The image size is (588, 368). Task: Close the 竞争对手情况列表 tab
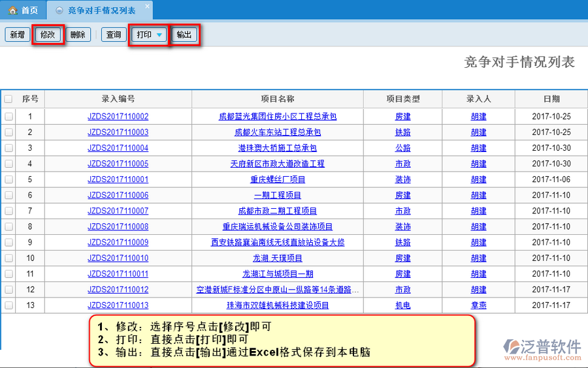click(146, 7)
